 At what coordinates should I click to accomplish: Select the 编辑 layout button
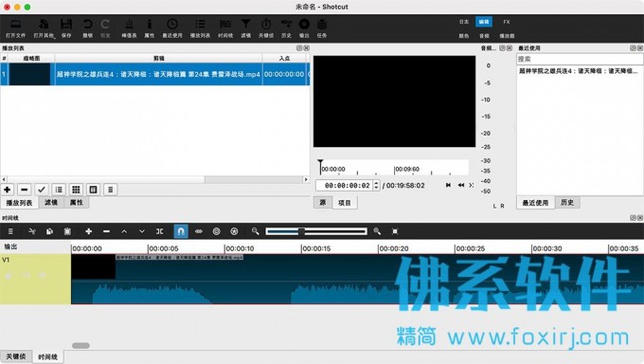click(x=484, y=22)
